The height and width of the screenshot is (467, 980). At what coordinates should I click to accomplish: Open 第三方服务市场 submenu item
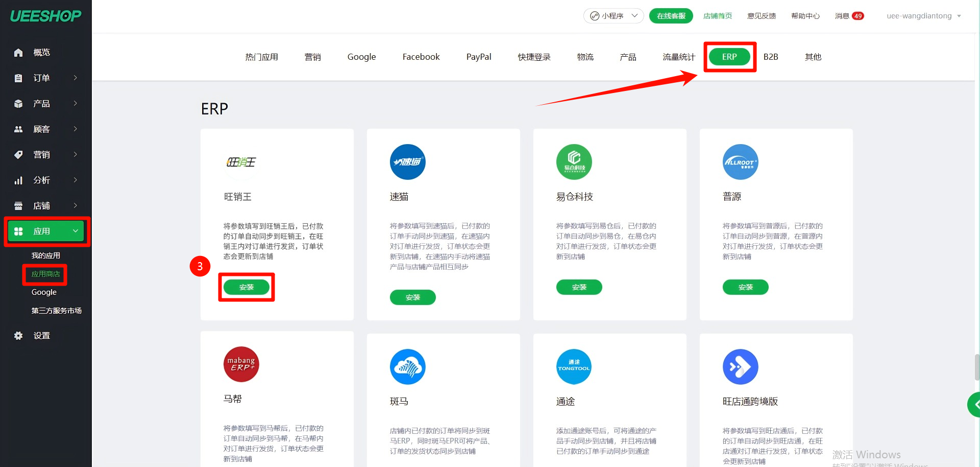[57, 311]
